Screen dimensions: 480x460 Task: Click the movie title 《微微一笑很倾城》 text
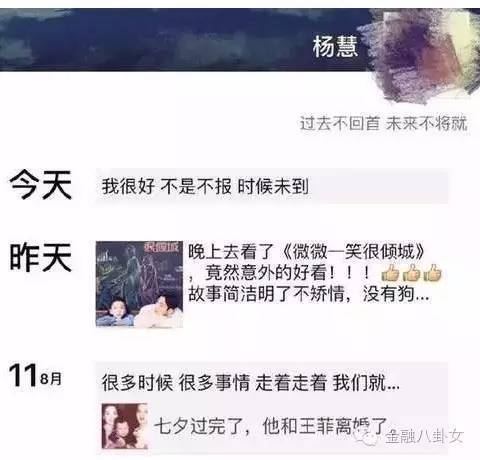tap(353, 252)
